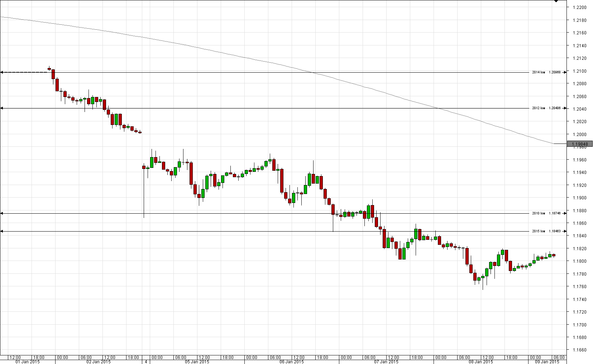
Task: Click the 1.1680 price axis label
Action: tap(580, 338)
